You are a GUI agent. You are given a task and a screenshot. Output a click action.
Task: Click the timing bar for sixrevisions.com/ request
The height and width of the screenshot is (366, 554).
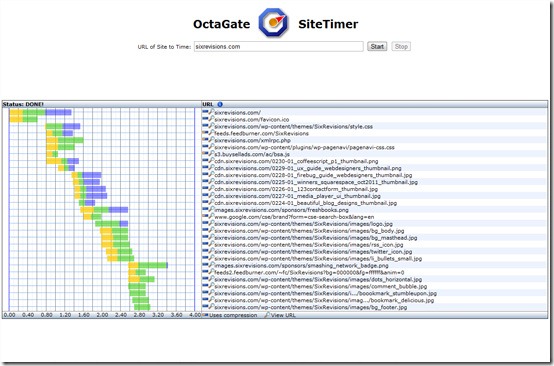[x=40, y=112]
